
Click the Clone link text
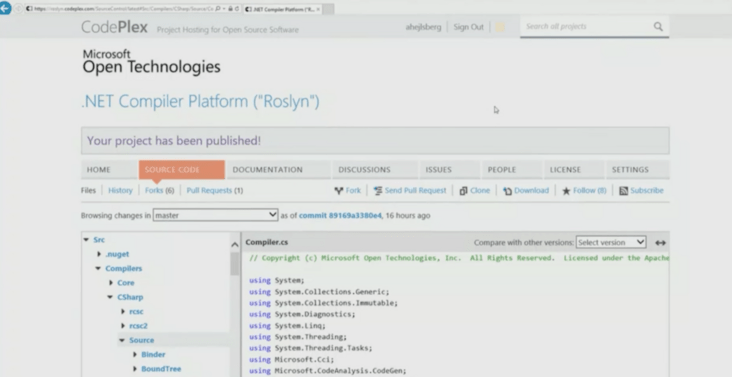point(480,190)
